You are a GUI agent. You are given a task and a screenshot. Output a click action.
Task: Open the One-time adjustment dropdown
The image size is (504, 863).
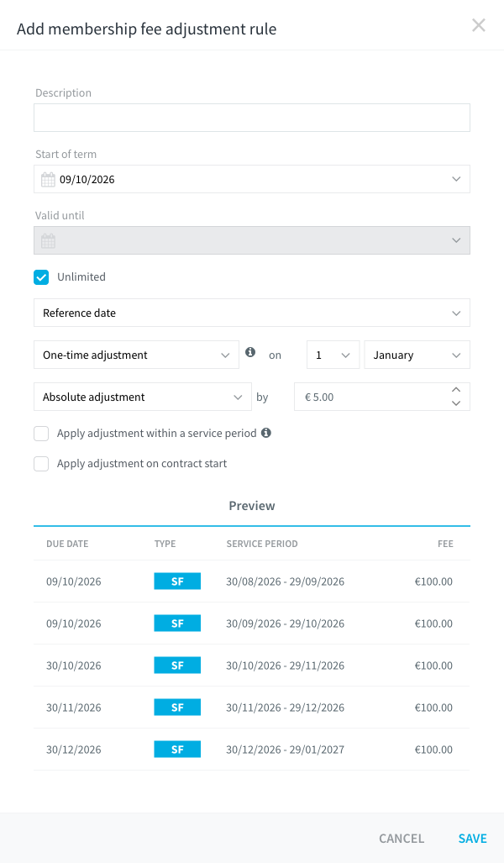[x=136, y=355]
